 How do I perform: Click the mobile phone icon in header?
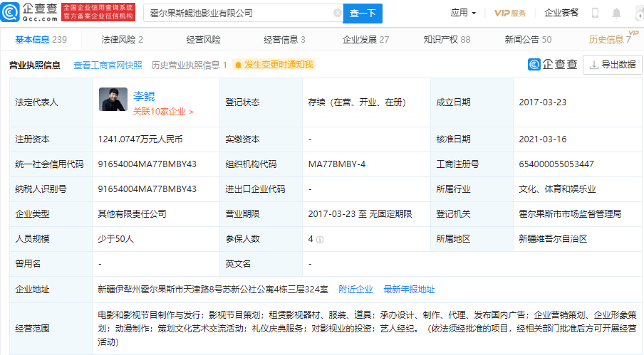pos(595,13)
